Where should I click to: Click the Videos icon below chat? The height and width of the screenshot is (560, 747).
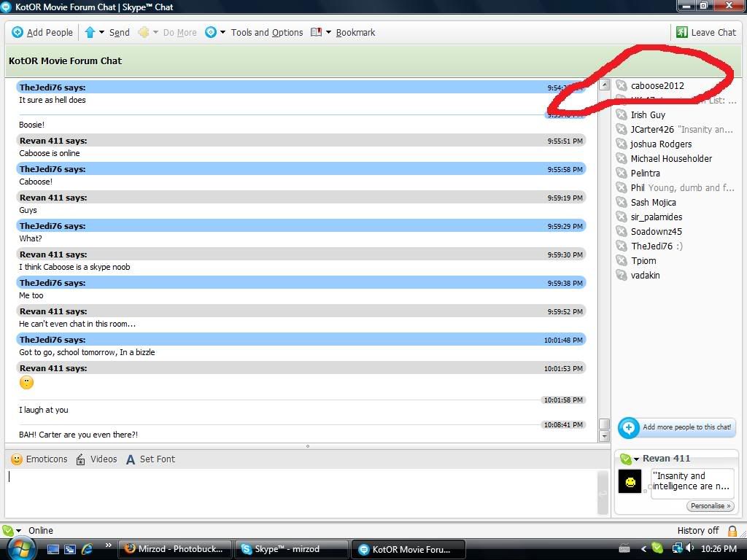coord(81,459)
